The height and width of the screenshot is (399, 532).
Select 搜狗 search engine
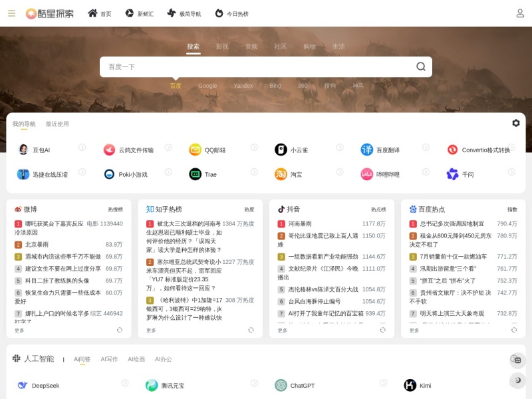click(x=329, y=86)
